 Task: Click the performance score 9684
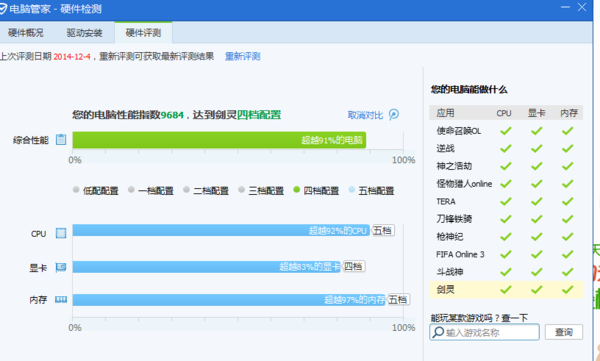[172, 115]
